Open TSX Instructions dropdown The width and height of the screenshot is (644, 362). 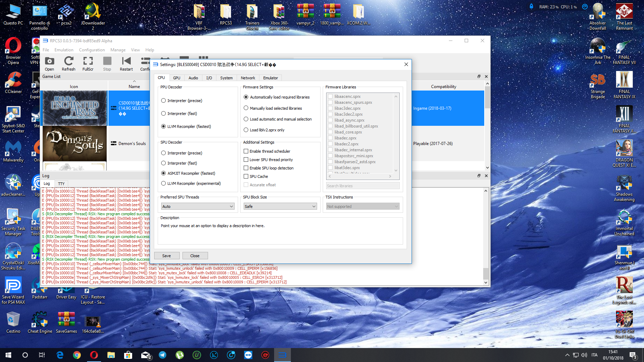(363, 207)
